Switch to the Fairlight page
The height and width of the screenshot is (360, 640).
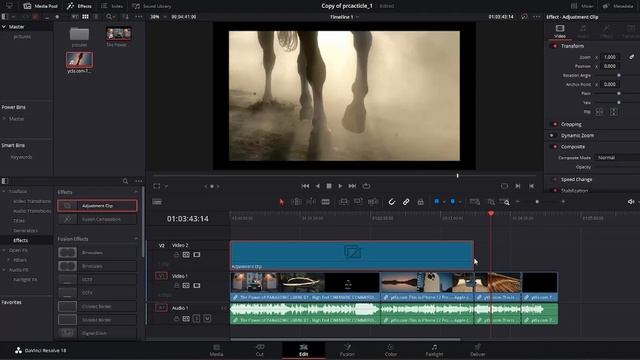[x=434, y=350]
